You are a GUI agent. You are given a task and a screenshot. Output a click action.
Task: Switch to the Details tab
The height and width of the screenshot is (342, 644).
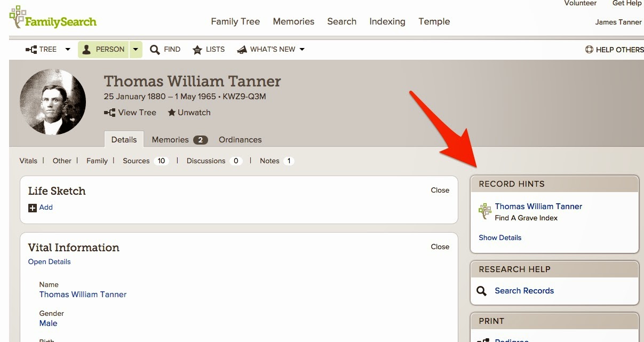124,139
